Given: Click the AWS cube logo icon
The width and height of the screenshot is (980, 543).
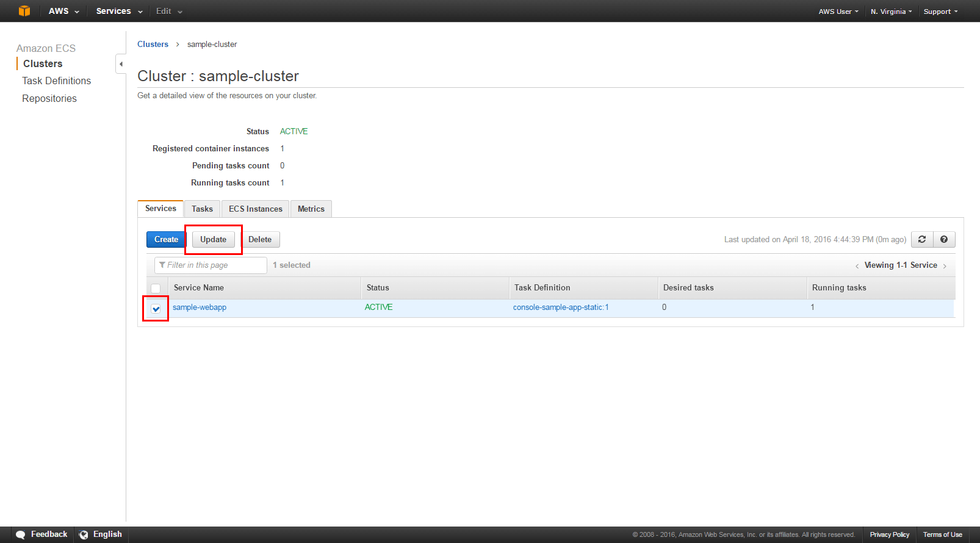Looking at the screenshot, I should pos(24,11).
